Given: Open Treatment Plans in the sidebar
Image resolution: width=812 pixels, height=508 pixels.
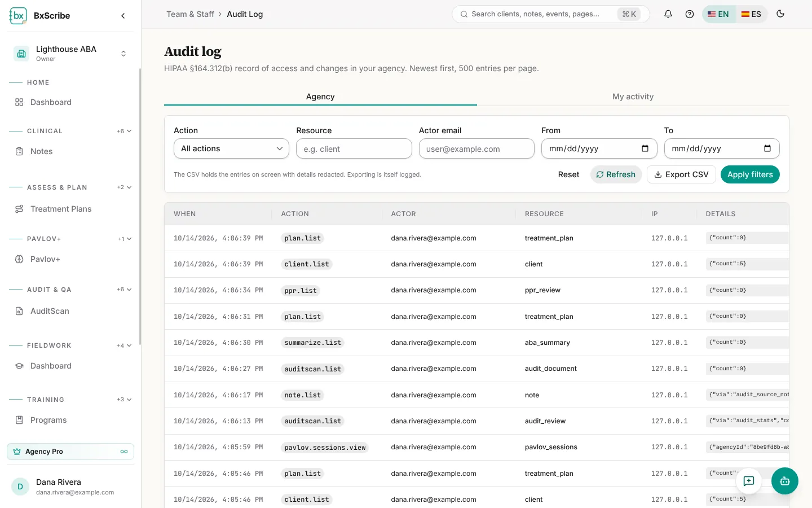Looking at the screenshot, I should point(70,209).
